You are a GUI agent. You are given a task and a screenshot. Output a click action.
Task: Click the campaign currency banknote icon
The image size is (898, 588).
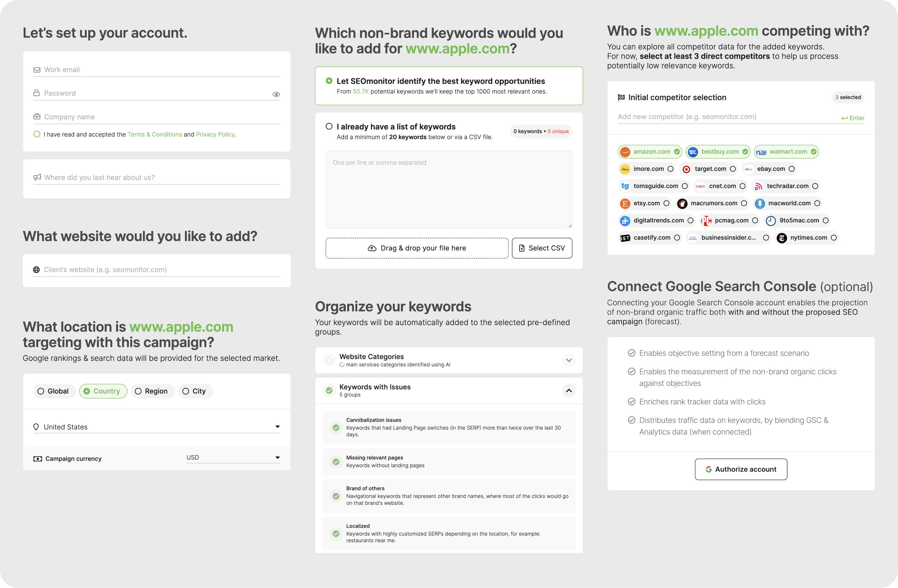[x=38, y=459]
